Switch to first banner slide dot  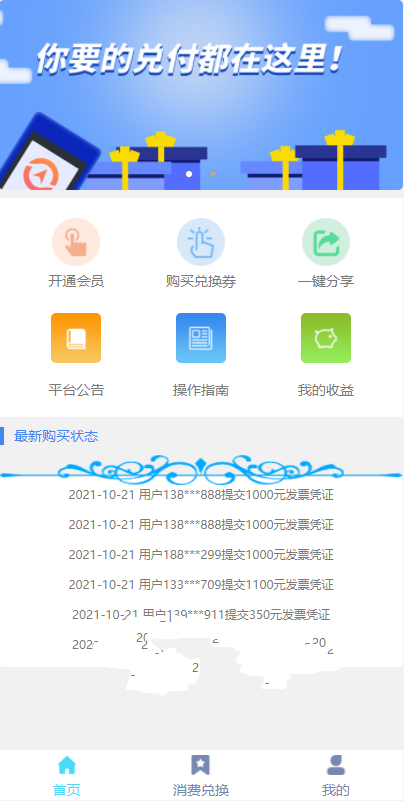pos(189,174)
